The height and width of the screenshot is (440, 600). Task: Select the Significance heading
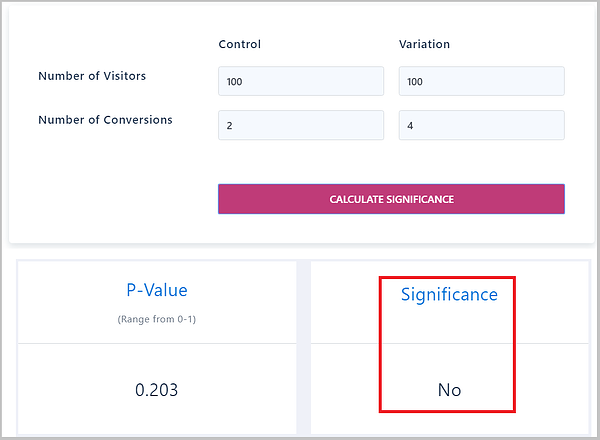click(449, 294)
